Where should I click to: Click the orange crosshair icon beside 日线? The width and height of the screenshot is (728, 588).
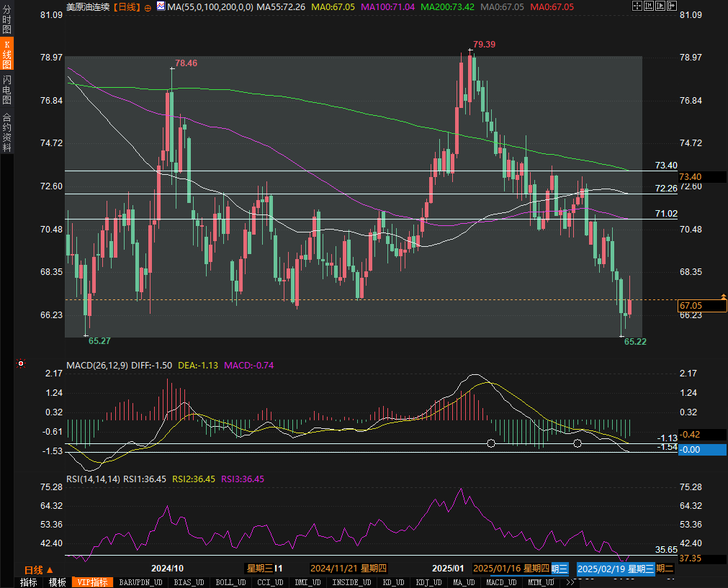(148, 7)
